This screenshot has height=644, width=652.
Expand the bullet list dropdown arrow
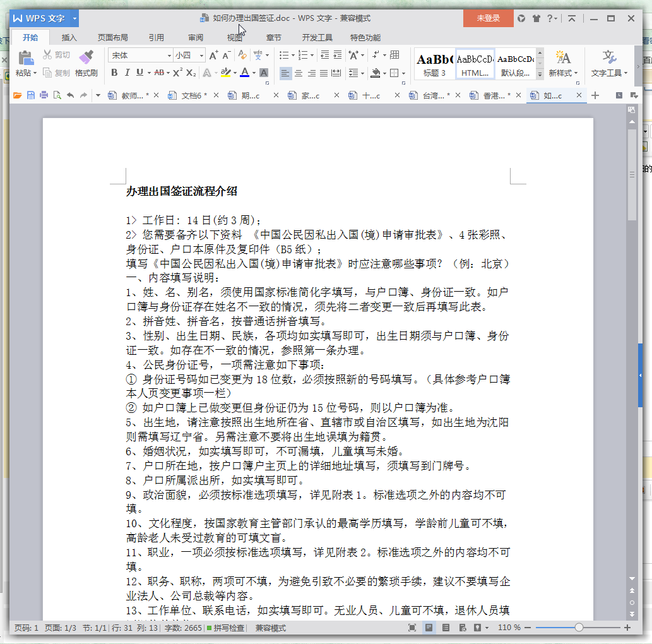[x=293, y=55]
